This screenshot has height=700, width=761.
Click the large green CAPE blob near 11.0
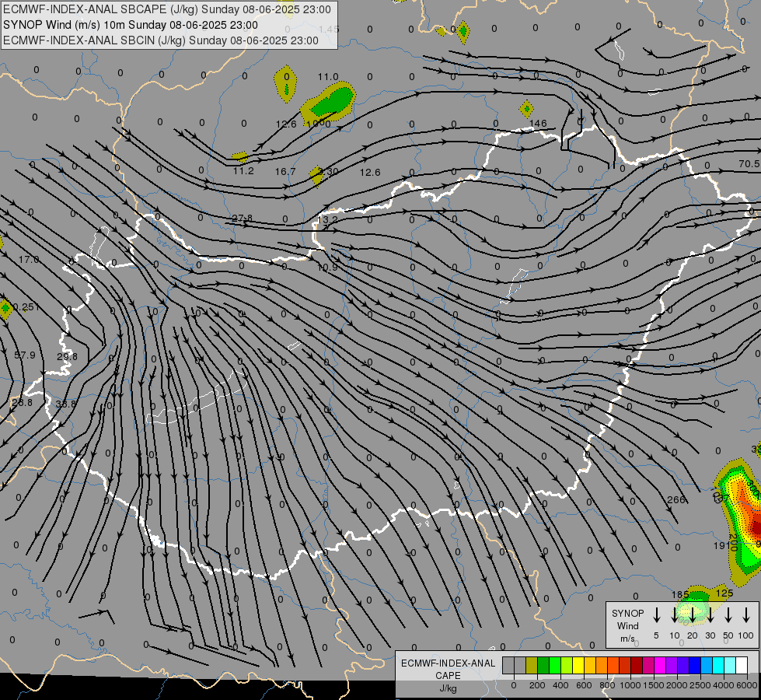point(333,100)
